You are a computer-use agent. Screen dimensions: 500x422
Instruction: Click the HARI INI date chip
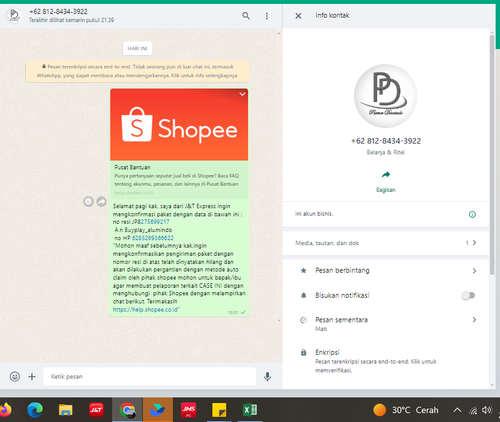(x=137, y=48)
